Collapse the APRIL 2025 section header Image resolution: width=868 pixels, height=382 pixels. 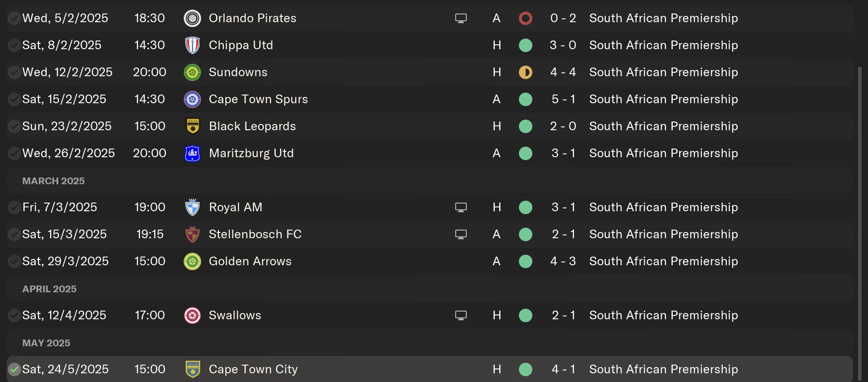pyautogui.click(x=49, y=289)
